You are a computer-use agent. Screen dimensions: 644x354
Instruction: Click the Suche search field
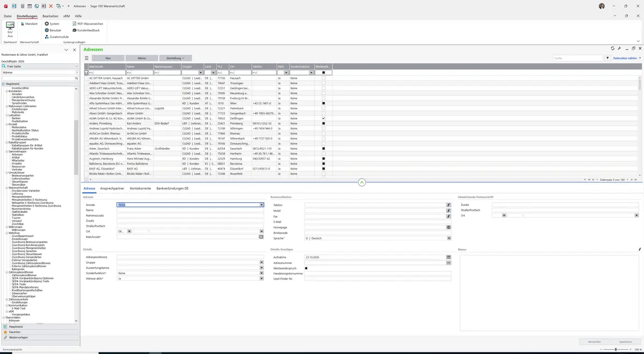click(x=577, y=58)
